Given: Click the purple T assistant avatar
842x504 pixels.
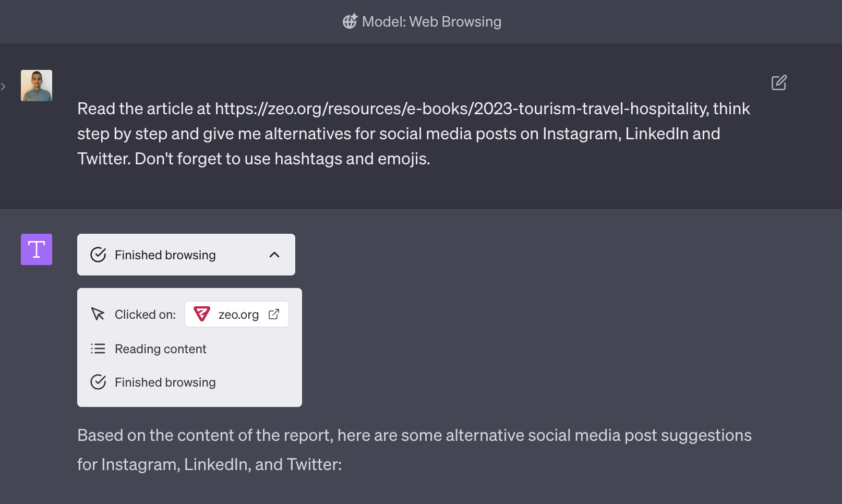Looking at the screenshot, I should pos(37,249).
